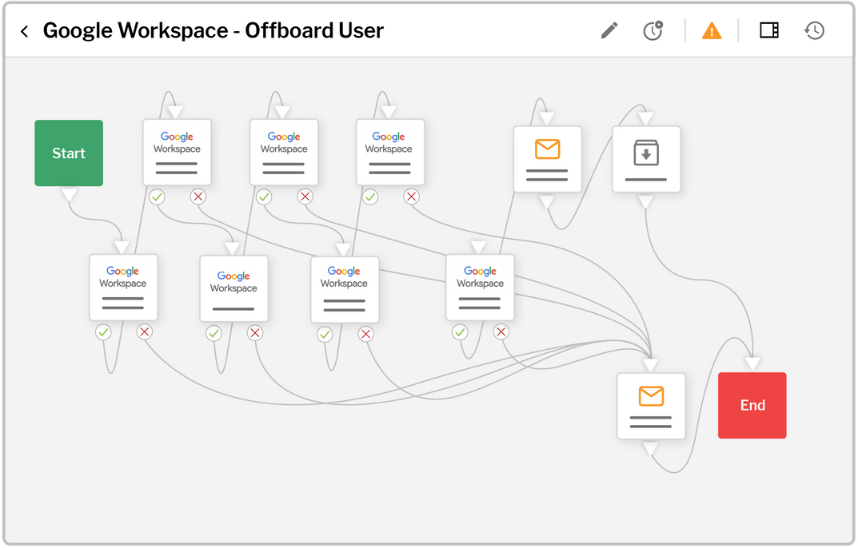Select the middle top-row Google Workspace node
The width and height of the screenshot is (858, 548).
pyautogui.click(x=283, y=152)
